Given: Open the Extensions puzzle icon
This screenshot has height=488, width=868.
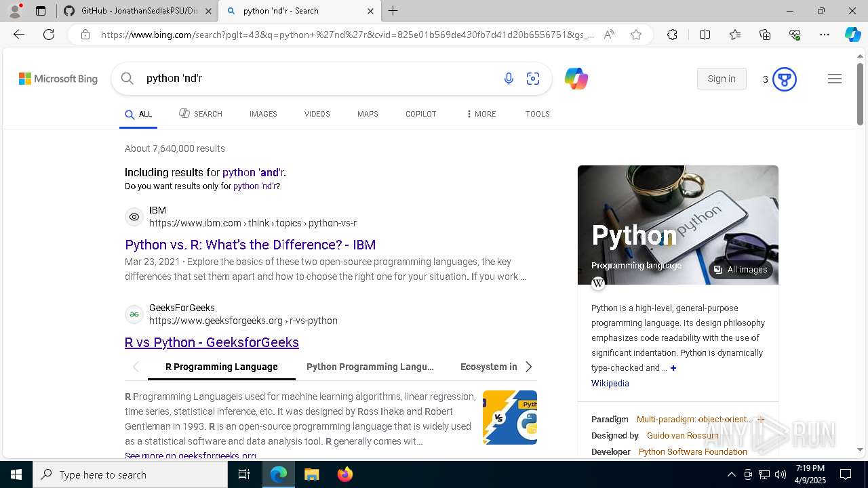Looking at the screenshot, I should tap(672, 35).
